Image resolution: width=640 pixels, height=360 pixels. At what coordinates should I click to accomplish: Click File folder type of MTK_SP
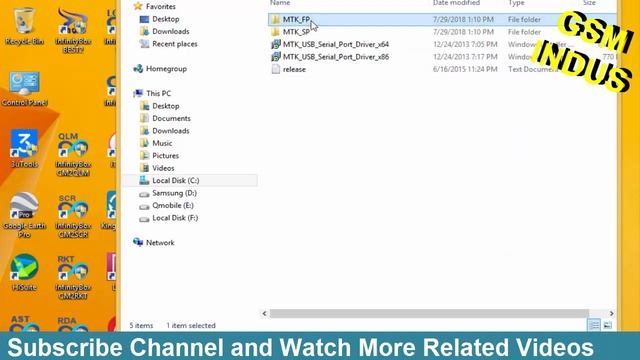524,32
